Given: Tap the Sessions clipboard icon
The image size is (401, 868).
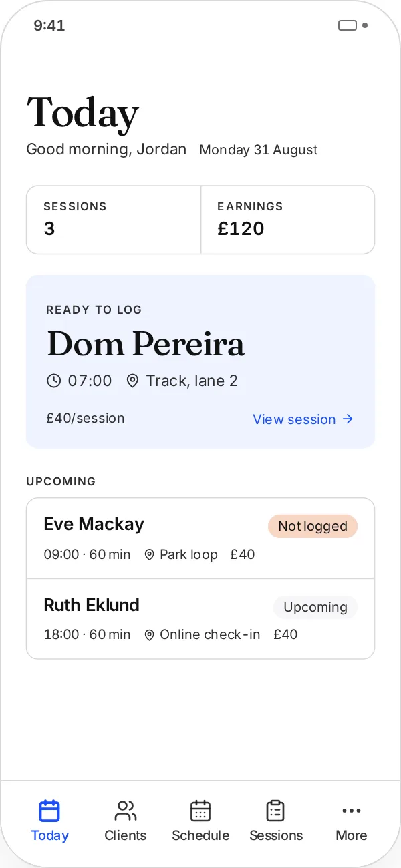Looking at the screenshot, I should (276, 811).
